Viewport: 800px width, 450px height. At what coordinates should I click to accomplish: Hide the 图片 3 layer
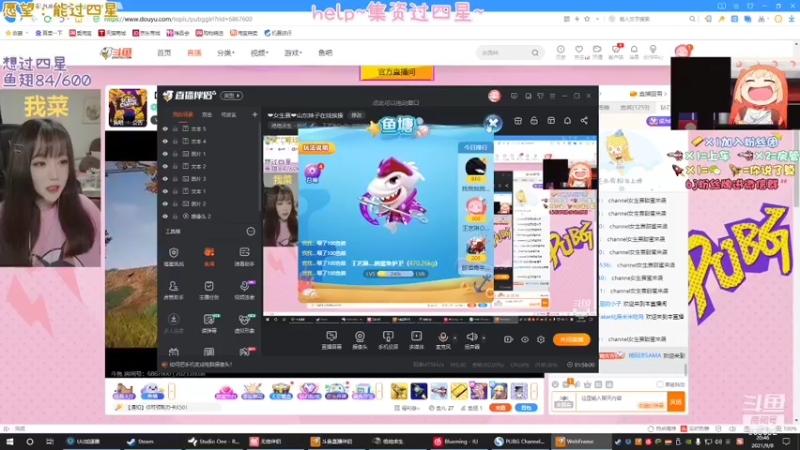click(x=165, y=179)
